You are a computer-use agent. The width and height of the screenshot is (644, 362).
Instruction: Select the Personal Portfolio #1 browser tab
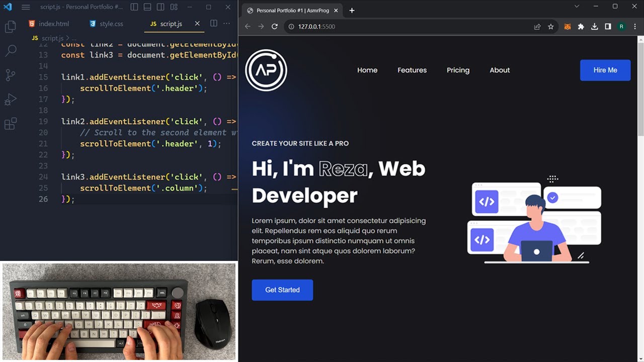pos(292,11)
